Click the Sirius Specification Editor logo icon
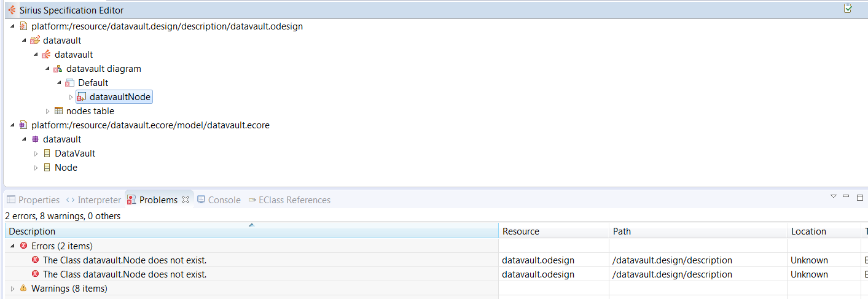 [12, 10]
